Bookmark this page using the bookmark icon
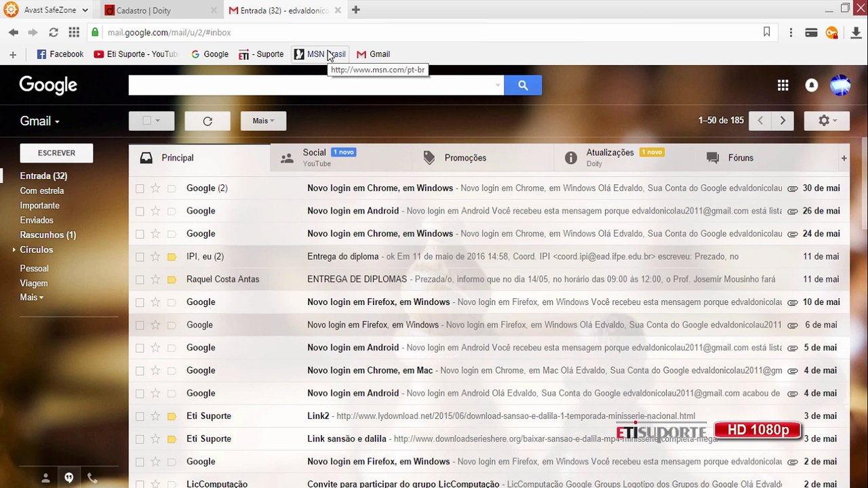The image size is (868, 488). point(767,32)
